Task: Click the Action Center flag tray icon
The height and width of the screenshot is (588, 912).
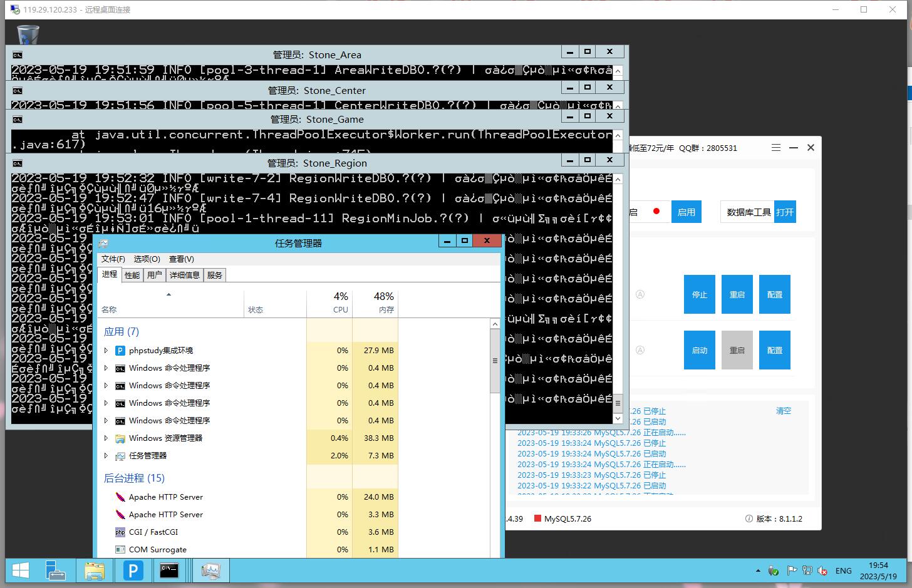Action: click(792, 570)
